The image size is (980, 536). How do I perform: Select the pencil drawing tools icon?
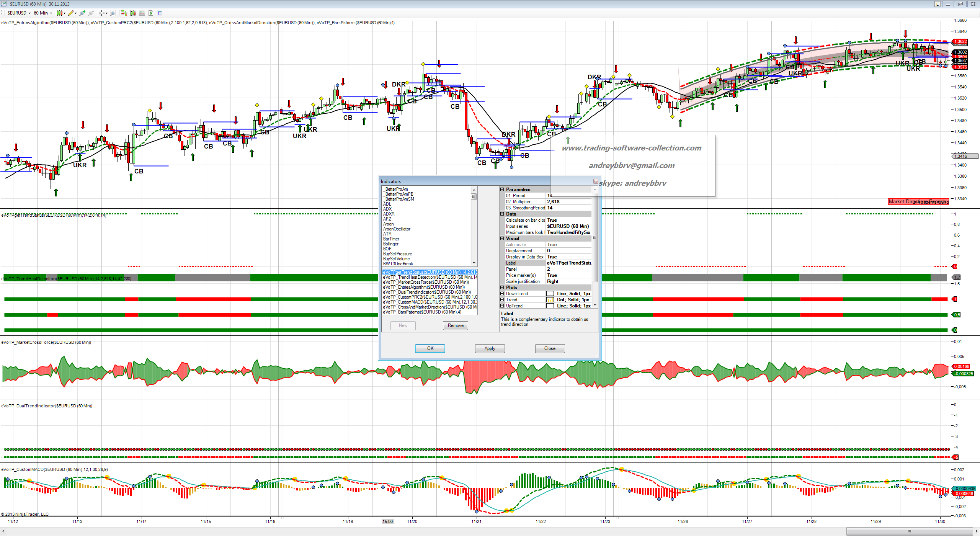(x=71, y=13)
